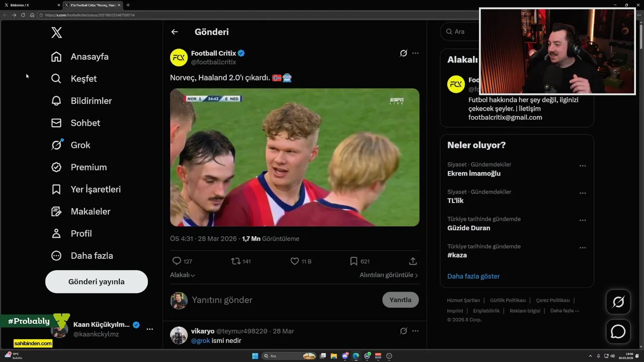Image resolution: width=644 pixels, height=362 pixels.
Task: Click the share icon under the post
Action: click(413, 261)
